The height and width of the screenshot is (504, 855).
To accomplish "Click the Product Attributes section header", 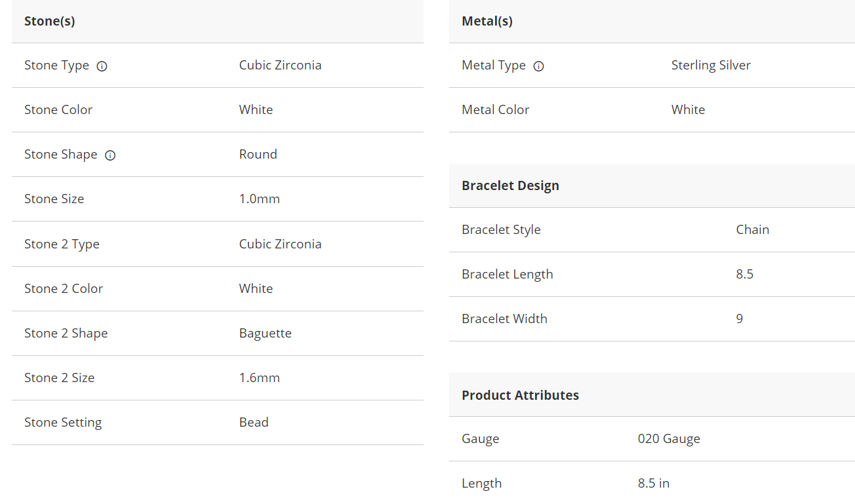I will (x=520, y=395).
